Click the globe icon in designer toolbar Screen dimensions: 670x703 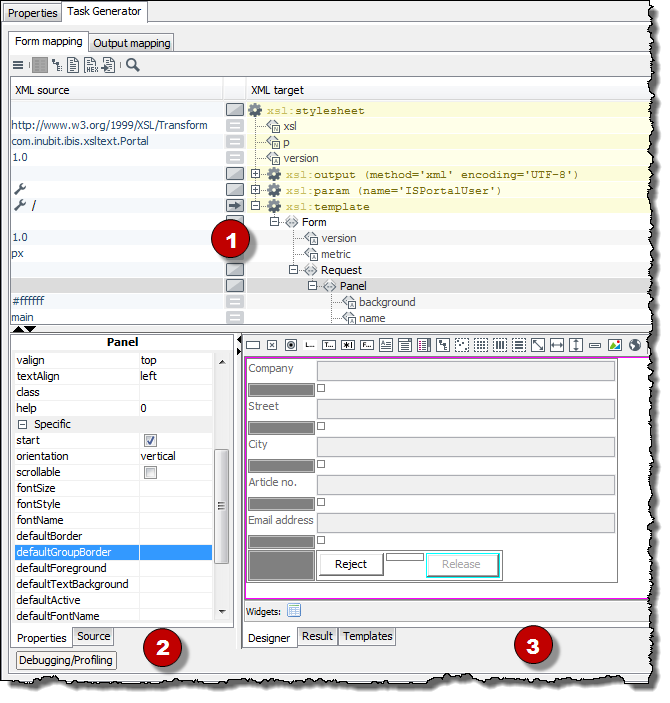[634, 345]
